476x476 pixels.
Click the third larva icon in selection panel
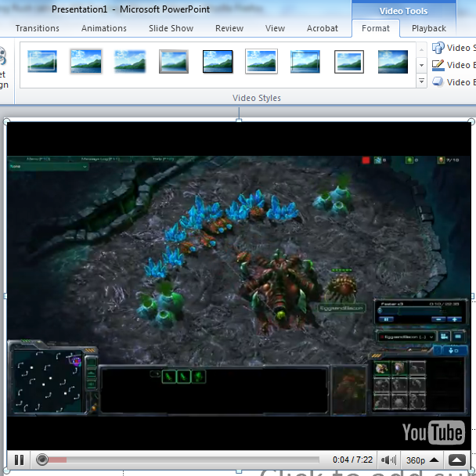point(199,377)
